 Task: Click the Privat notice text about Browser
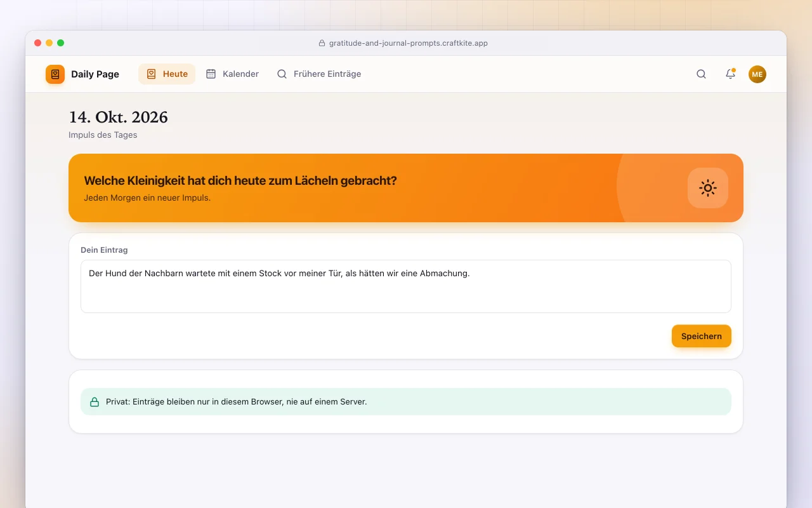click(237, 402)
